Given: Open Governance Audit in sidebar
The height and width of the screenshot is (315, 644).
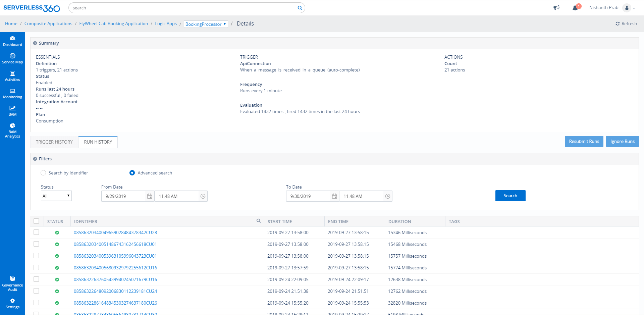Looking at the screenshot, I should [12, 284].
